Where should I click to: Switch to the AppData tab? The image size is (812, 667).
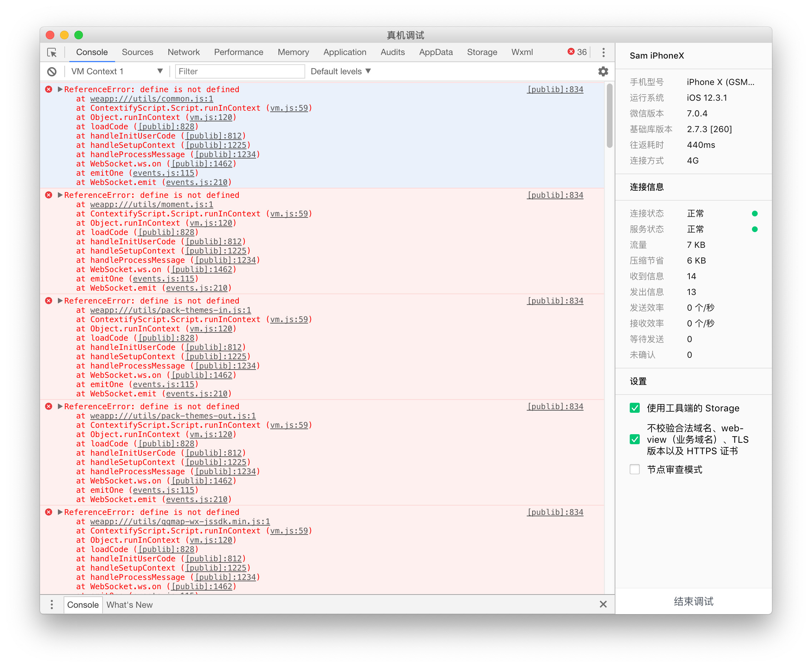pyautogui.click(x=436, y=52)
